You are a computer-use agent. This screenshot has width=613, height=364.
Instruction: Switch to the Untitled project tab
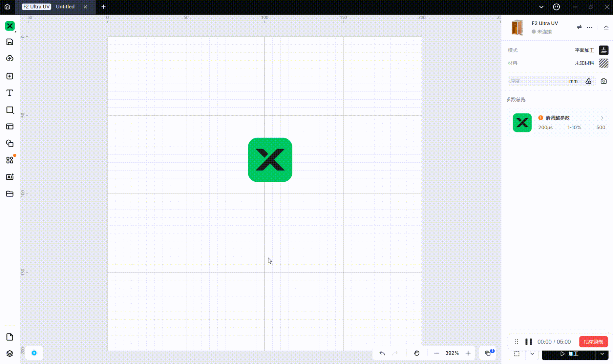point(65,7)
